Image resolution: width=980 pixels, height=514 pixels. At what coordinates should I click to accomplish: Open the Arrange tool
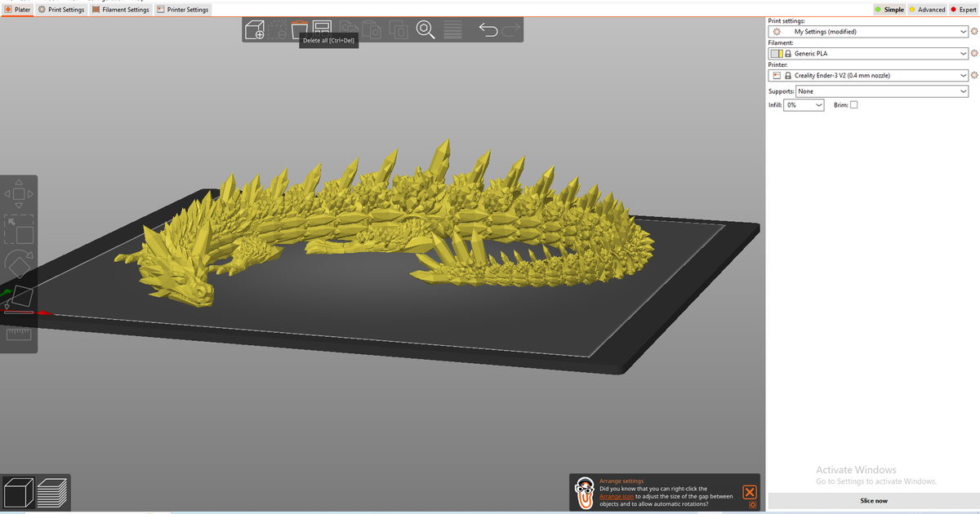323,29
